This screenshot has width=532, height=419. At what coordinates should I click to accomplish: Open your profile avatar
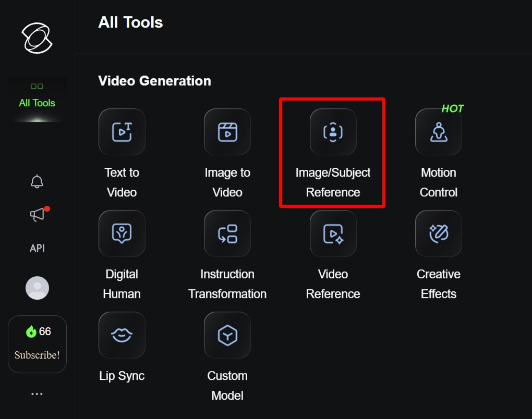[37, 287]
